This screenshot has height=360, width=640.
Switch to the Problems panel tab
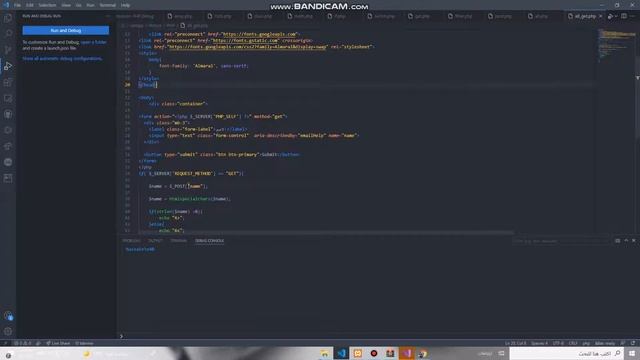[x=131, y=241]
